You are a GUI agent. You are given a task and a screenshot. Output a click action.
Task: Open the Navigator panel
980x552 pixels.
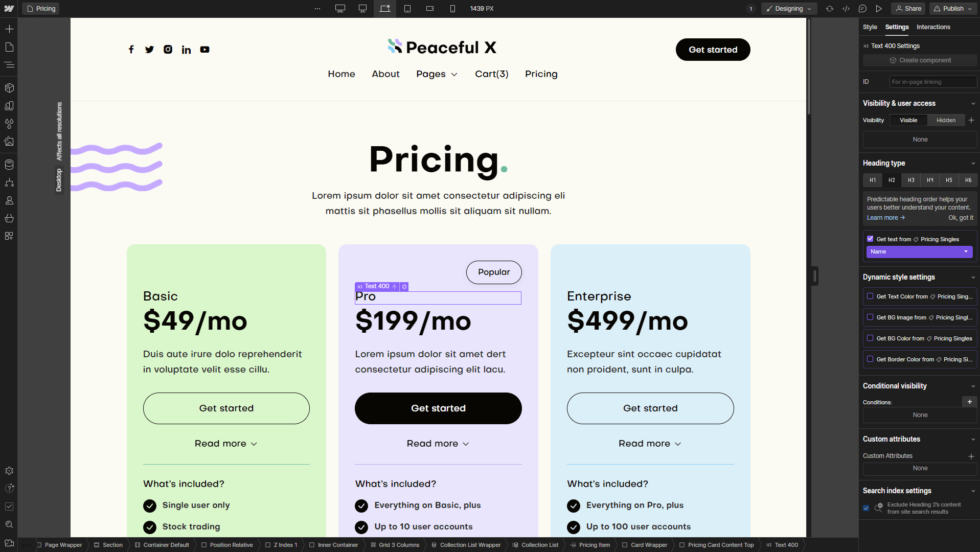pos(9,65)
